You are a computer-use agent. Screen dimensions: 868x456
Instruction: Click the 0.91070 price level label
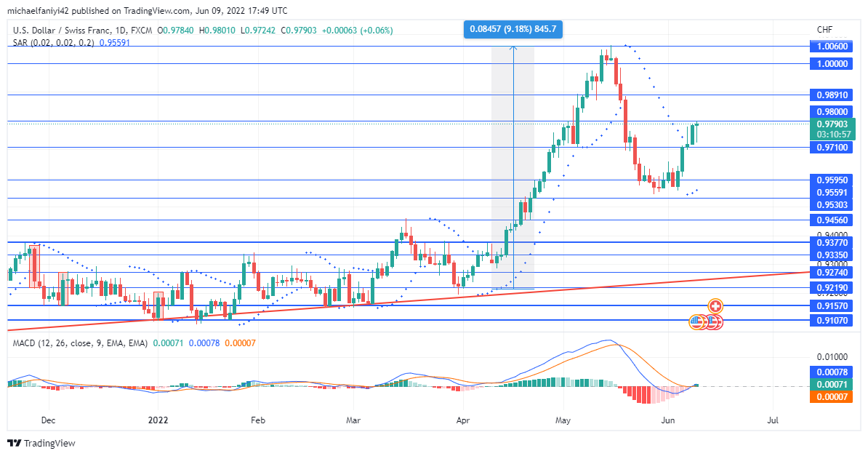pyautogui.click(x=832, y=320)
